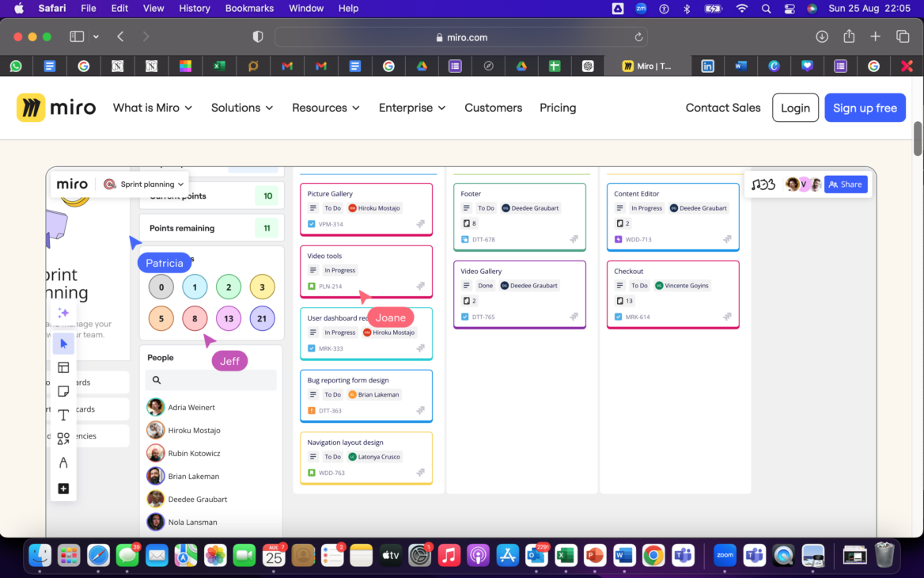
Task: Select the templates/frame layout tool
Action: tap(63, 367)
